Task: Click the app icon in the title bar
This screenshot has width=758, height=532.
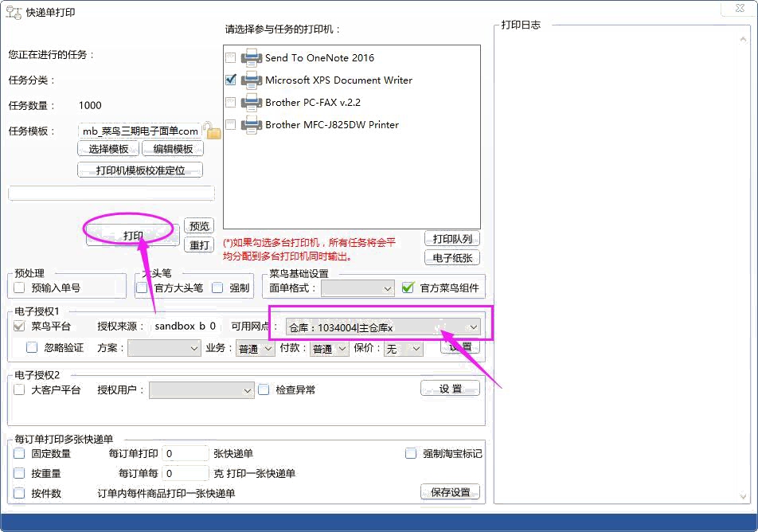Action: [x=14, y=13]
